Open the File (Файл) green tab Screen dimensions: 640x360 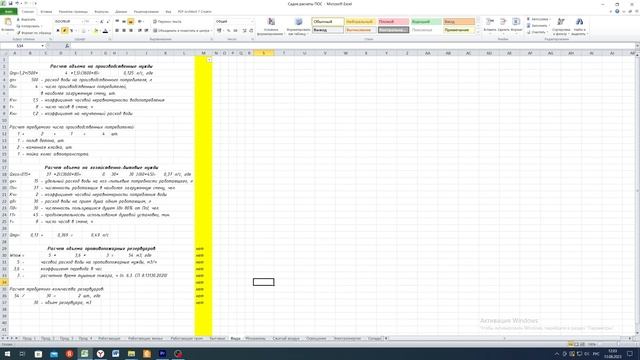click(9, 11)
